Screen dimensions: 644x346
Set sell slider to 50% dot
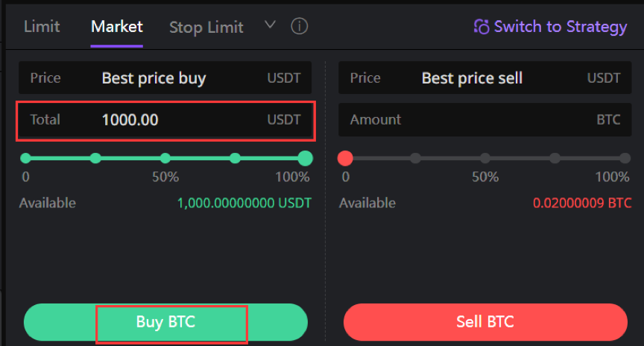tap(485, 158)
